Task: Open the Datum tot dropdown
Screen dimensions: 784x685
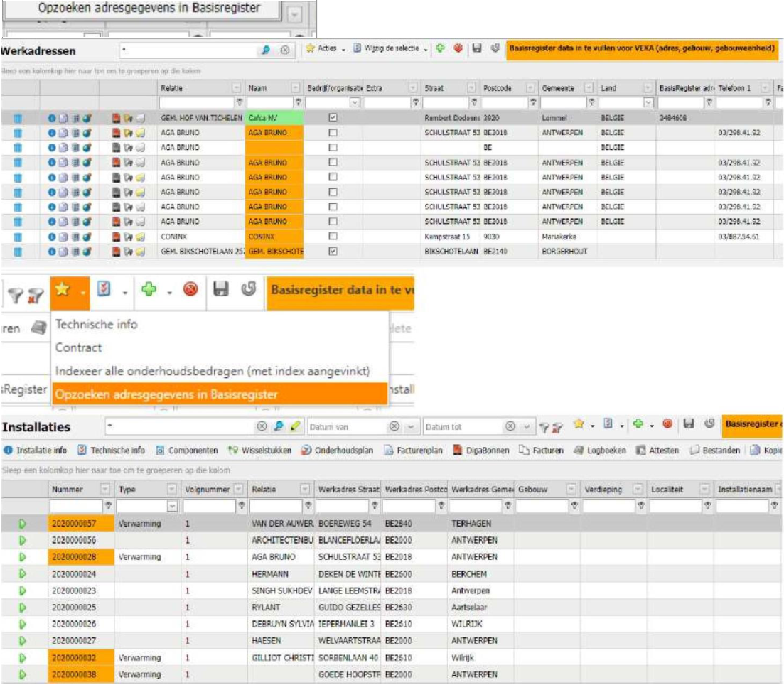Action: (527, 426)
